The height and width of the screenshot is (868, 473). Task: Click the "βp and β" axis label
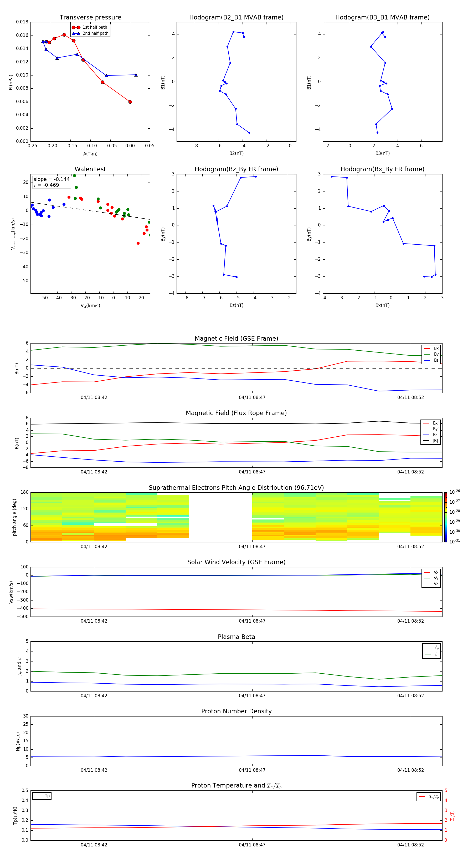[19, 667]
